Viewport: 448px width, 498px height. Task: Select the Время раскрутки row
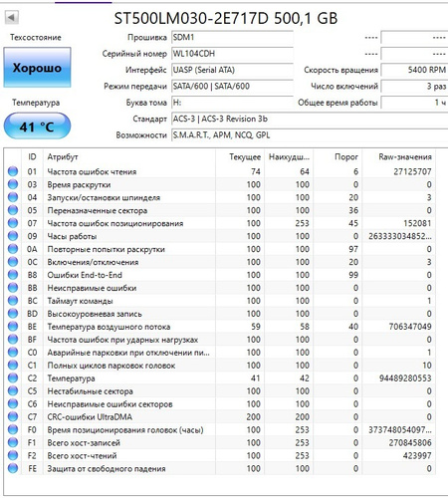[x=220, y=184]
